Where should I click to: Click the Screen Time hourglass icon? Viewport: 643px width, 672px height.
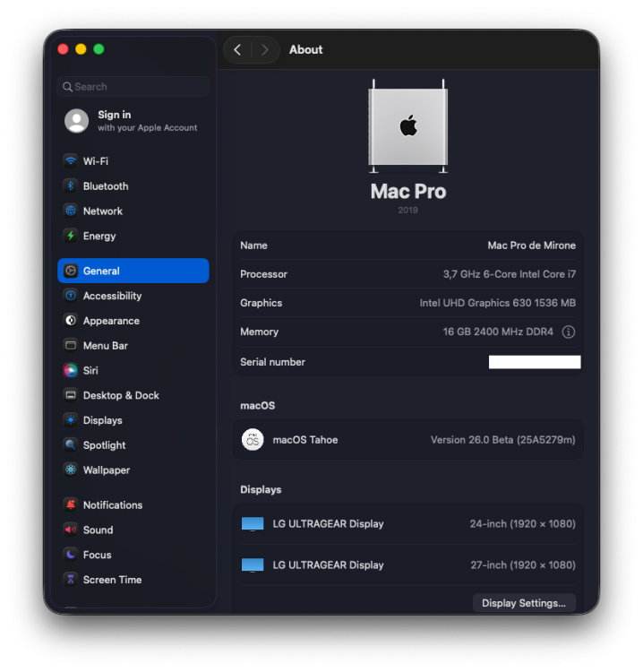coord(71,580)
